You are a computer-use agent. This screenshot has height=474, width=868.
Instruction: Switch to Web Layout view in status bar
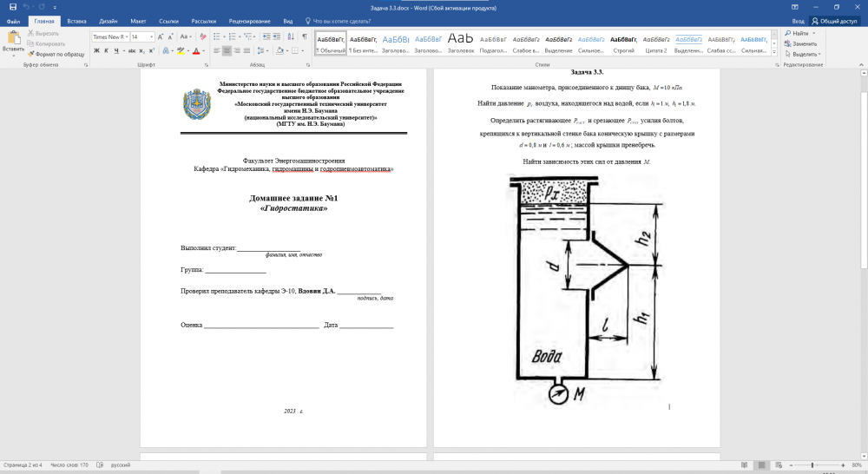coord(779,465)
